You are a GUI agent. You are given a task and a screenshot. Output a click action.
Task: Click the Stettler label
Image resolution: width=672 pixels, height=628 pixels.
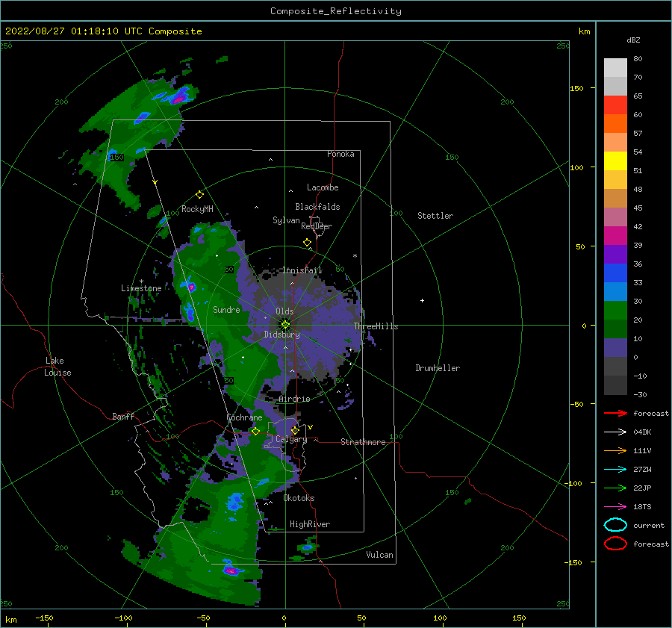coord(435,216)
